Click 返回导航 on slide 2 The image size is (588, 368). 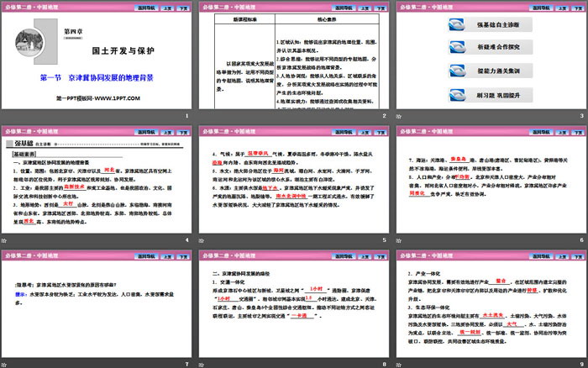pyautogui.click(x=344, y=8)
